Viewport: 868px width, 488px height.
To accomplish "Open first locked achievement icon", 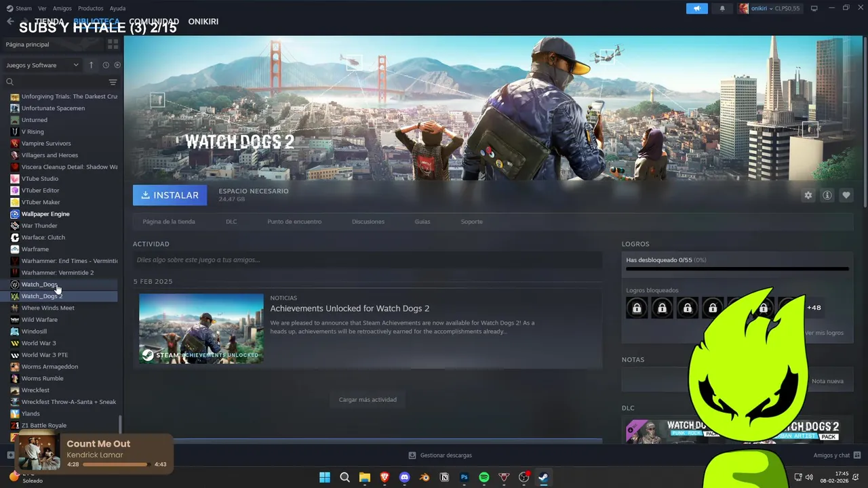I will click(x=637, y=308).
